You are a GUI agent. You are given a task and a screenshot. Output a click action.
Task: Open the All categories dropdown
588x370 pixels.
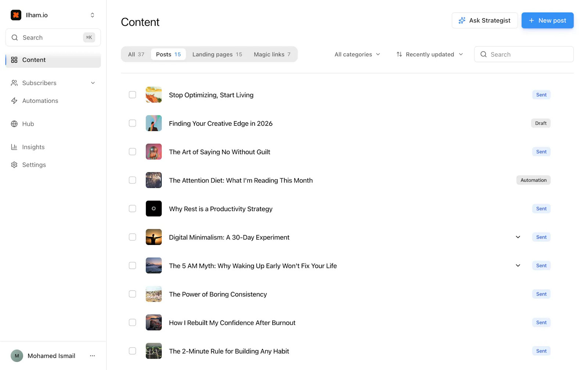point(357,54)
